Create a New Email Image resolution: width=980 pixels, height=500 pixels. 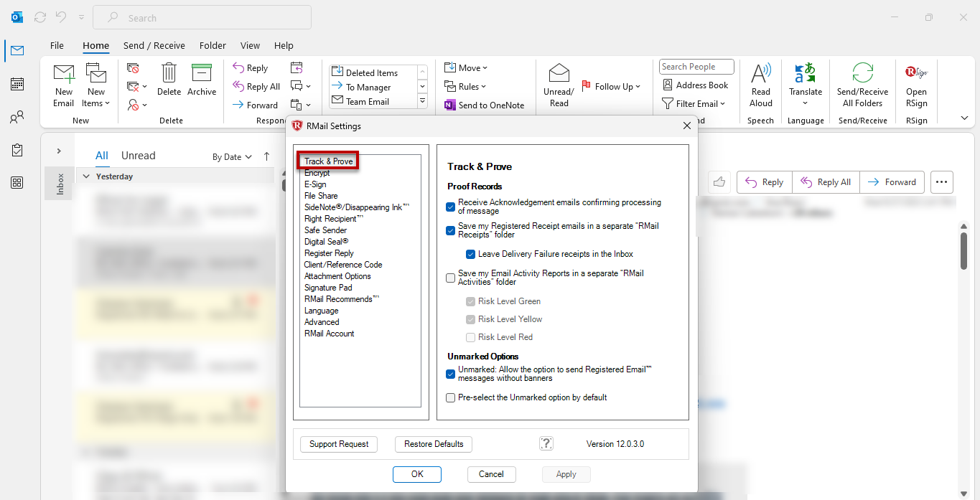coord(64,85)
